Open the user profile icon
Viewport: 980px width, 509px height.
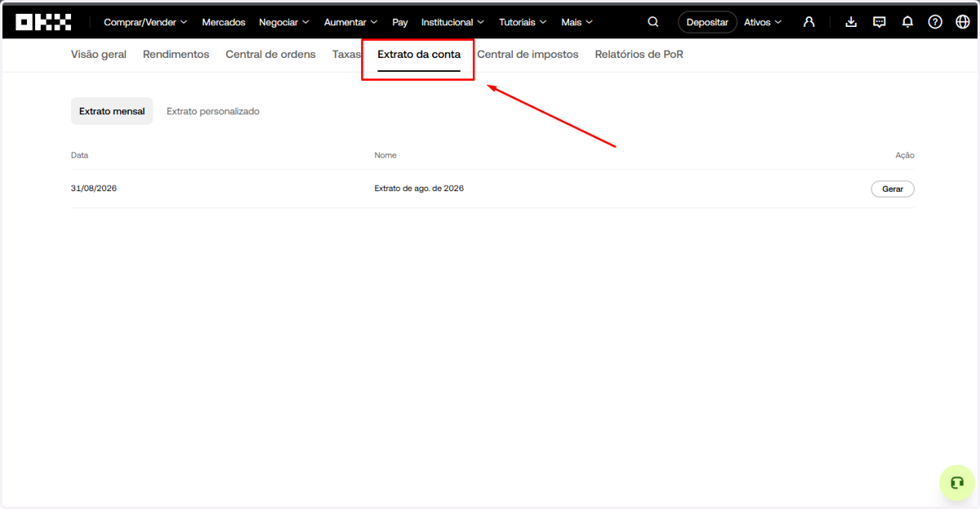pyautogui.click(x=808, y=22)
